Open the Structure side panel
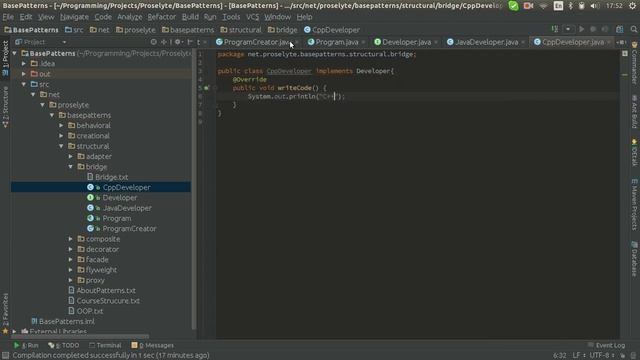This screenshot has height=360, width=640. click(5, 107)
